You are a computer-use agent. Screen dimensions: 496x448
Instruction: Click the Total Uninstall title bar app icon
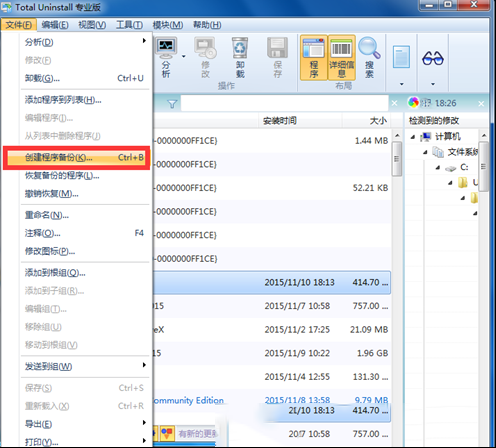click(x=6, y=7)
